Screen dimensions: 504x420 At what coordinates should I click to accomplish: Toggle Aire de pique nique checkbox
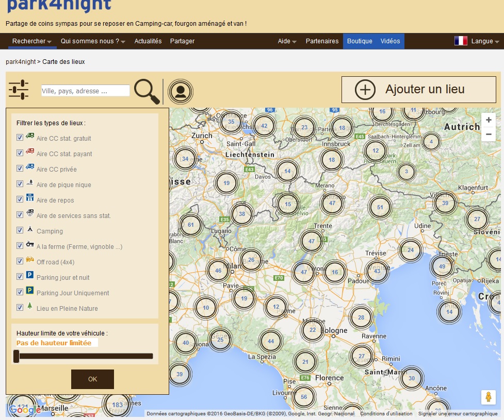(x=20, y=183)
